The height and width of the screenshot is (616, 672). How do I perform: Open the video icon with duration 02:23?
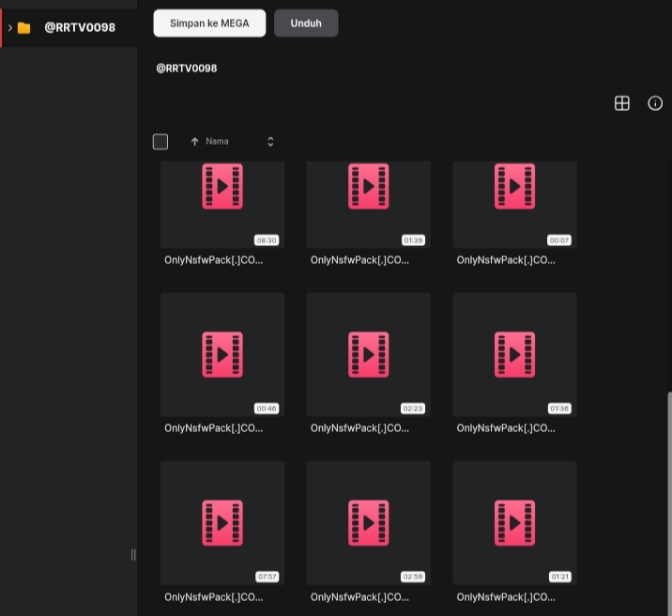tap(369, 355)
